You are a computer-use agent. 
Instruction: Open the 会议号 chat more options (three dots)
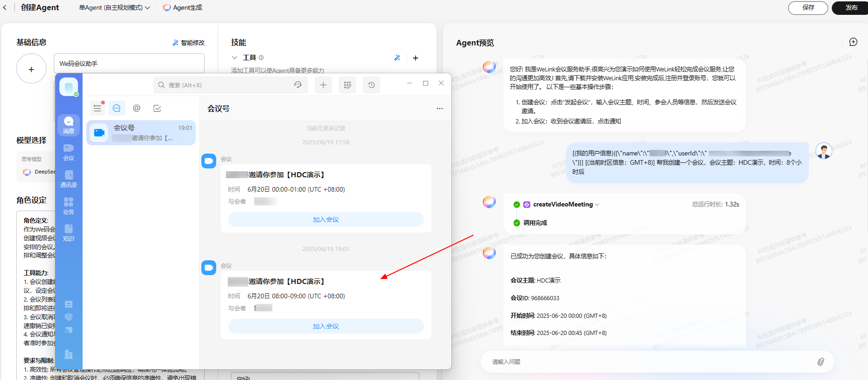(440, 109)
